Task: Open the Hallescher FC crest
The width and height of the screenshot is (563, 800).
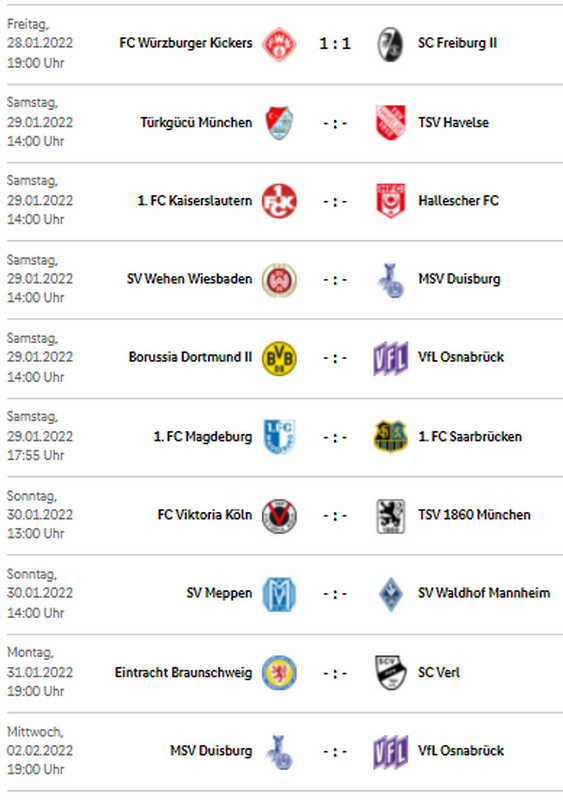Action: (390, 201)
